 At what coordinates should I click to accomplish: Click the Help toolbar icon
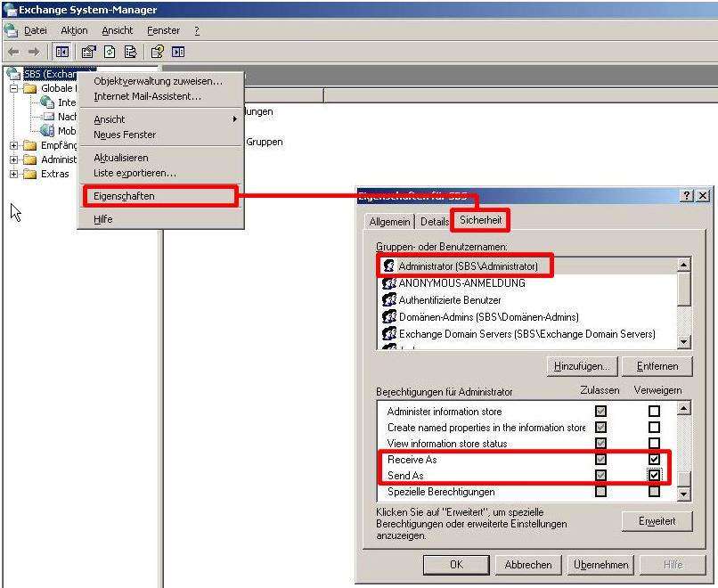[158, 52]
